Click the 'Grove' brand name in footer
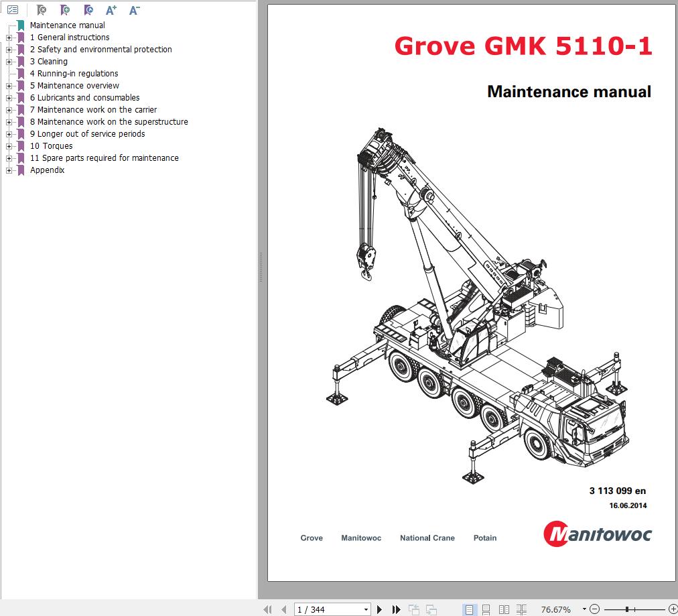 312,538
